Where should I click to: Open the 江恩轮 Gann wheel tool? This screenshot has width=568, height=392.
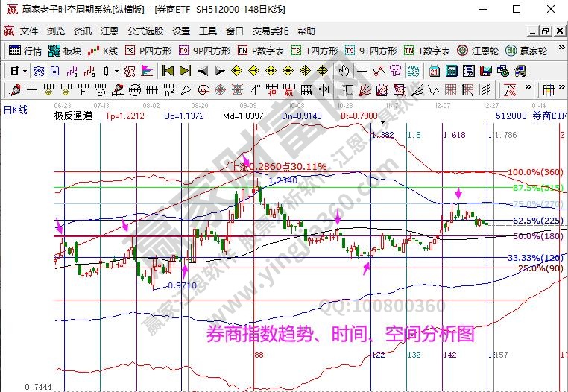(x=479, y=51)
